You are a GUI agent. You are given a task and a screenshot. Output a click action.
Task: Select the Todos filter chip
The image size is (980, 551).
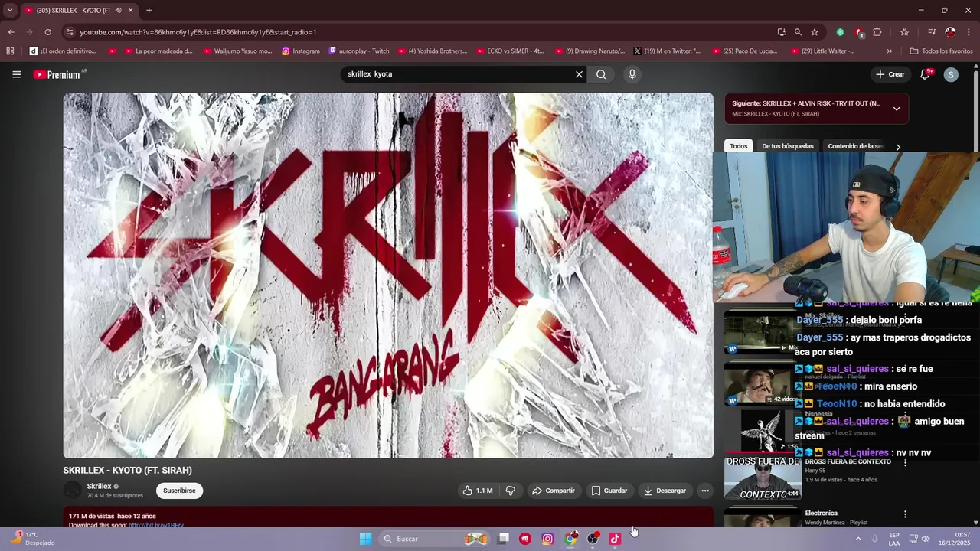[x=738, y=146]
